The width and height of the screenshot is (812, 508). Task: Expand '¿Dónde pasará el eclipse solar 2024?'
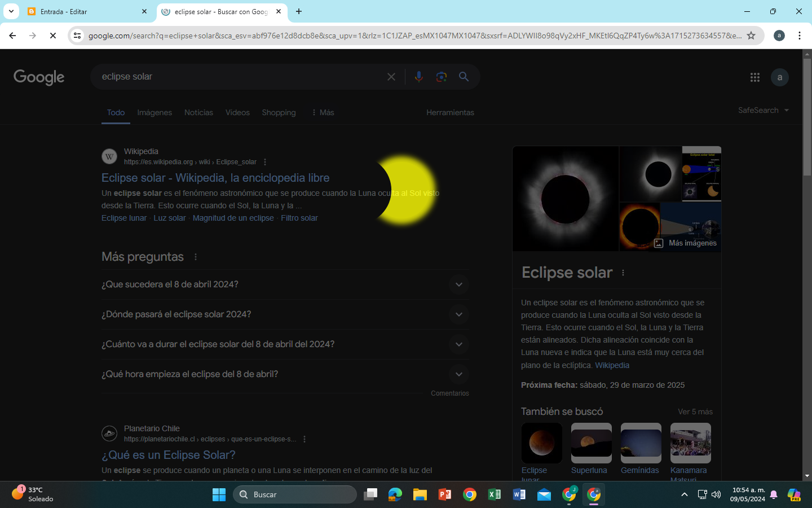285,314
